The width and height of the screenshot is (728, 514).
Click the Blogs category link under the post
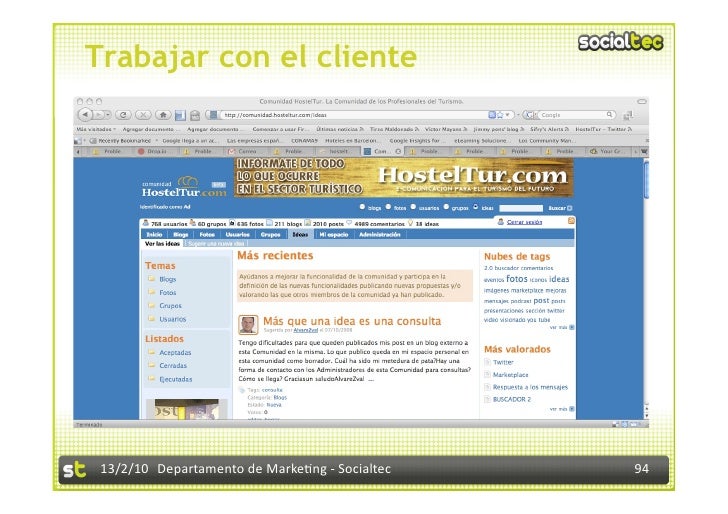[x=280, y=397]
